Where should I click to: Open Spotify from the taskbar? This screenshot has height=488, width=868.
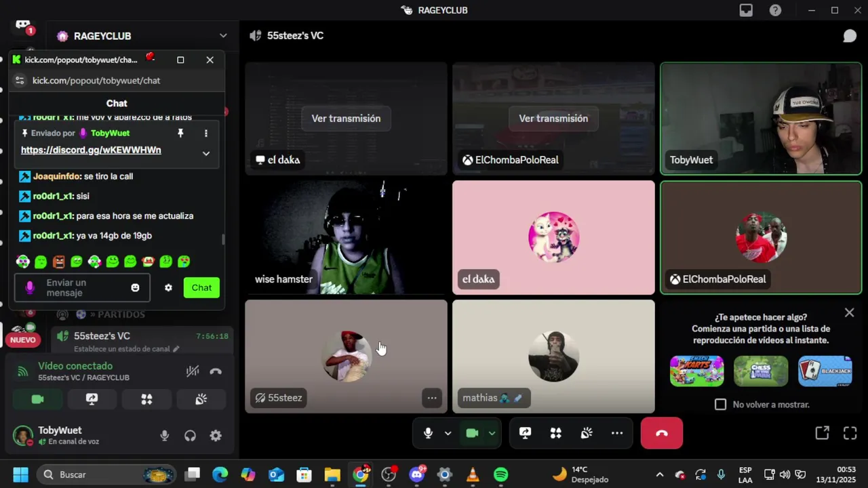(x=500, y=474)
